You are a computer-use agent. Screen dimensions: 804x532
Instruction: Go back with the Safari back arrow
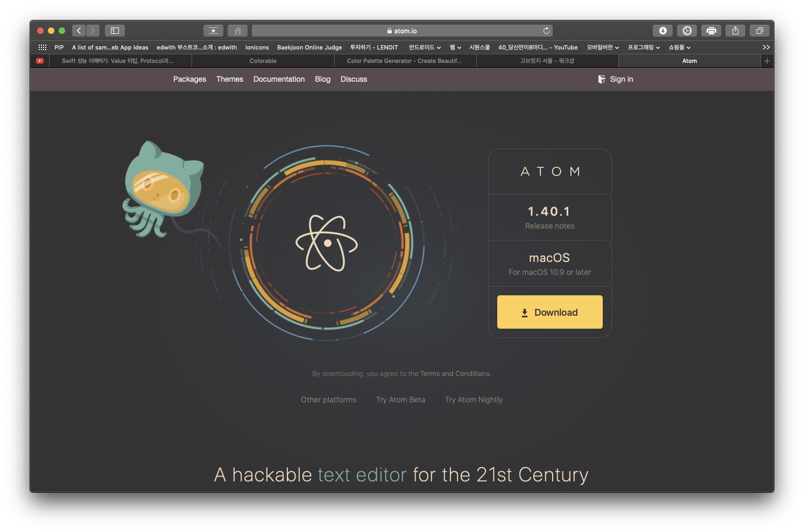click(x=79, y=31)
